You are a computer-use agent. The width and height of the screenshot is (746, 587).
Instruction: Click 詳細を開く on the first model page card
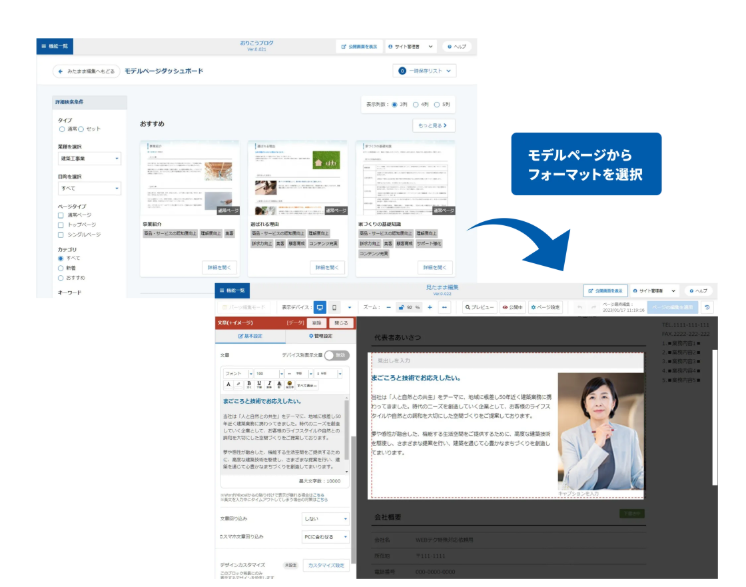pyautogui.click(x=218, y=268)
